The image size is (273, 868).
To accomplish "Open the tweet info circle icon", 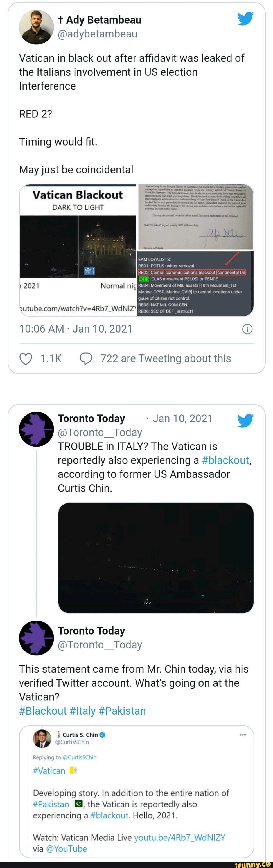I will pos(247,329).
